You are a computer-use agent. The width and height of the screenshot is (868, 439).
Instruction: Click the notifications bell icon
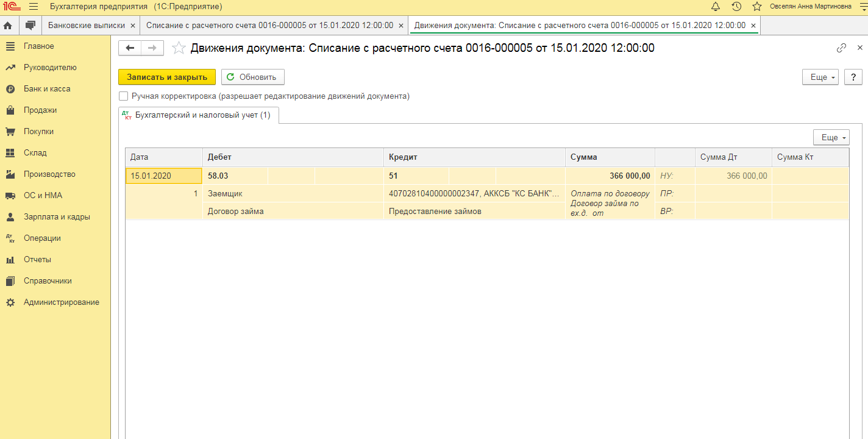[x=716, y=7]
